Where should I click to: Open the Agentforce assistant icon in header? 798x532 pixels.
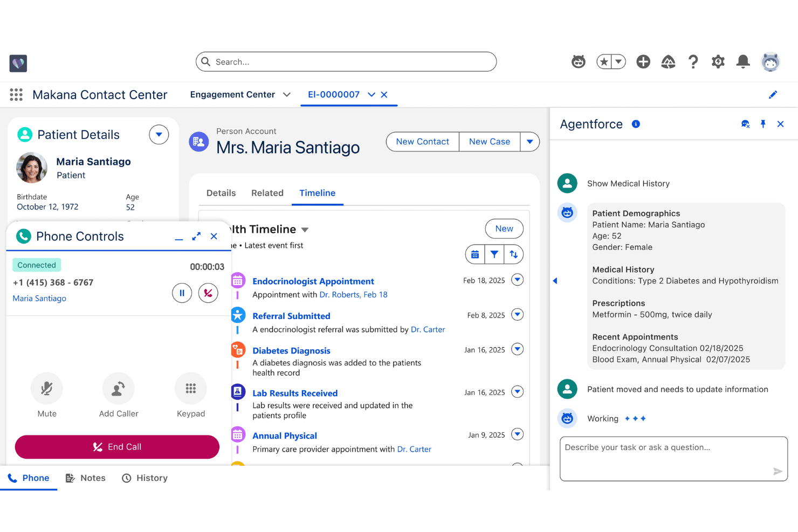click(579, 62)
